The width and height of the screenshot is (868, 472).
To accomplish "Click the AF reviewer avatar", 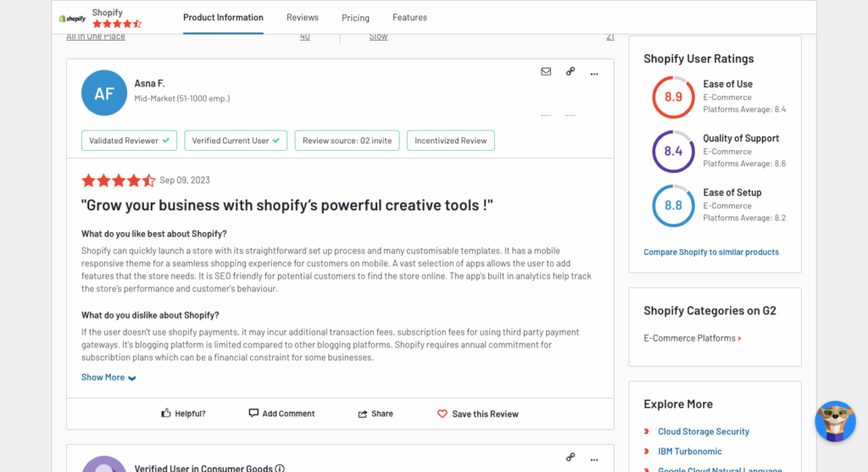I will [x=104, y=93].
